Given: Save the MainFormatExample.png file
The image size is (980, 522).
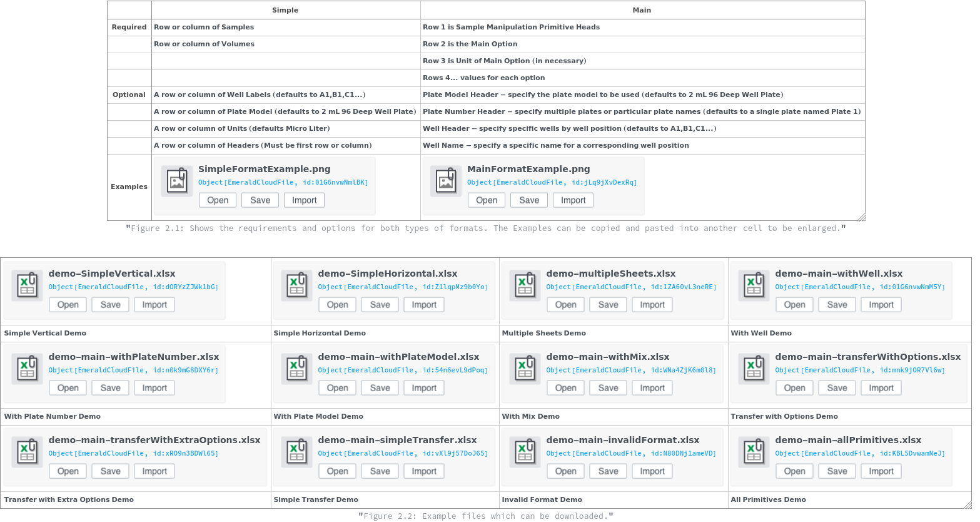Looking at the screenshot, I should pyautogui.click(x=529, y=200).
